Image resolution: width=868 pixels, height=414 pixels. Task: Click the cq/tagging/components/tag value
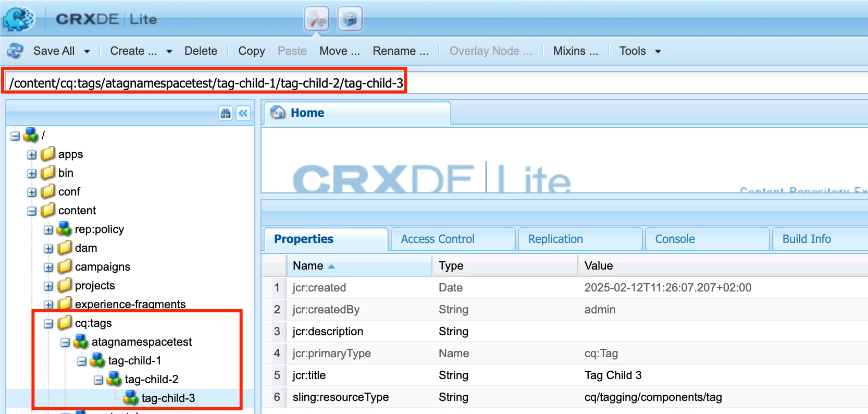653,397
